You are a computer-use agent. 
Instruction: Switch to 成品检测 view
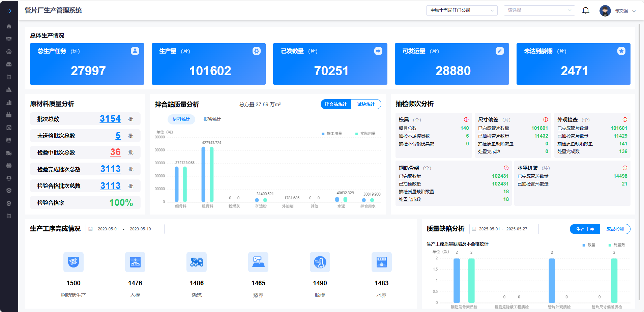(615, 229)
